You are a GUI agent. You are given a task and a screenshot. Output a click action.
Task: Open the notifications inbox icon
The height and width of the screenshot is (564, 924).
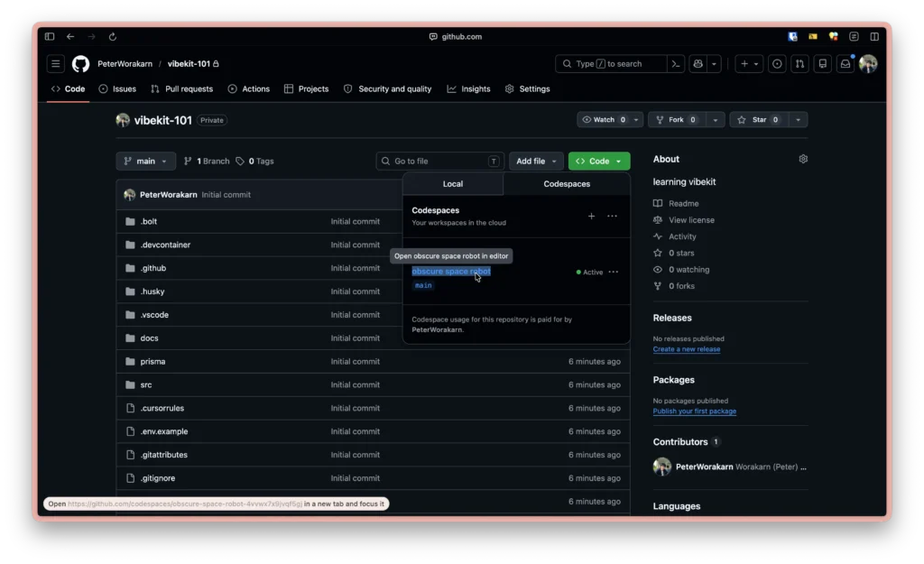[x=845, y=64]
